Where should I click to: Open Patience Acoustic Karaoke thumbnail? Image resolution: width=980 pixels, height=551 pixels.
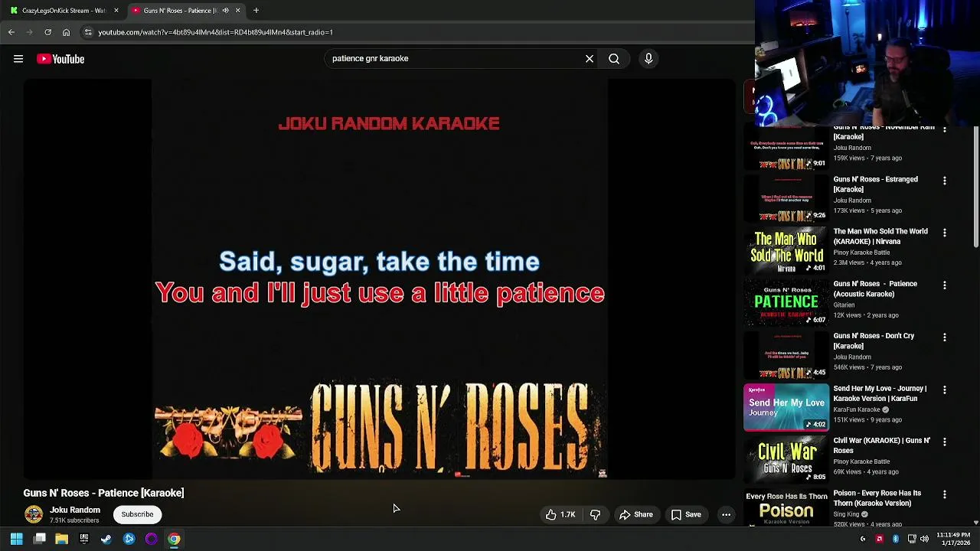tap(786, 303)
